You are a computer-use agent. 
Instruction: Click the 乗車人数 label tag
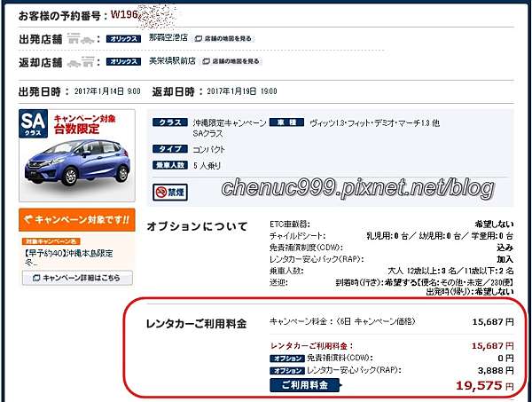(x=170, y=165)
